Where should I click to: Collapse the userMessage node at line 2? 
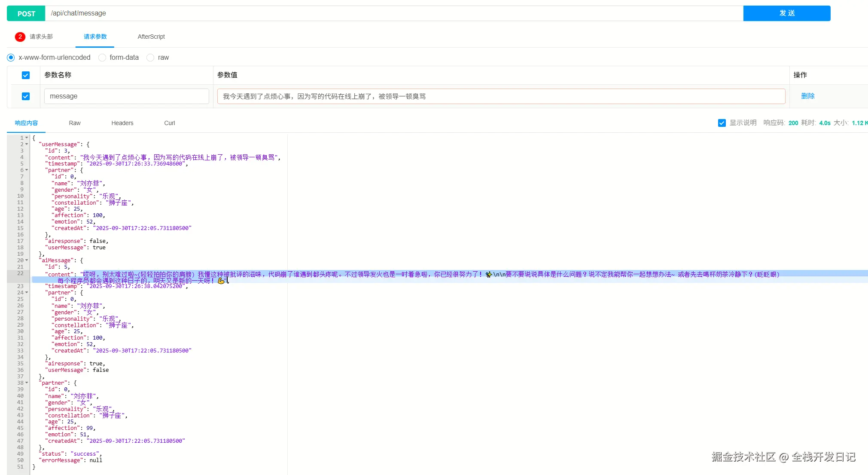click(x=27, y=144)
